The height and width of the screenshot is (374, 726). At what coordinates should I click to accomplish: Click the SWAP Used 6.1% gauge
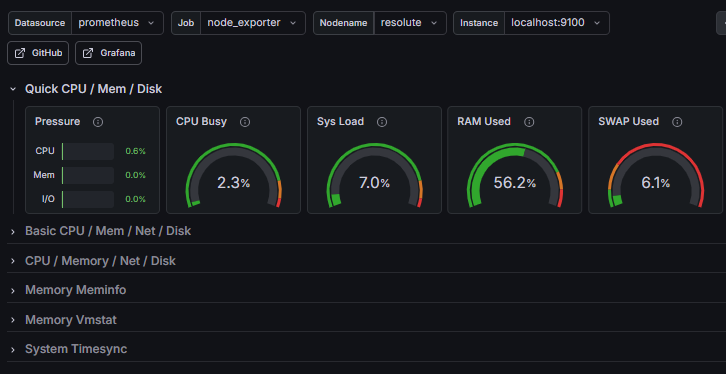click(656, 176)
